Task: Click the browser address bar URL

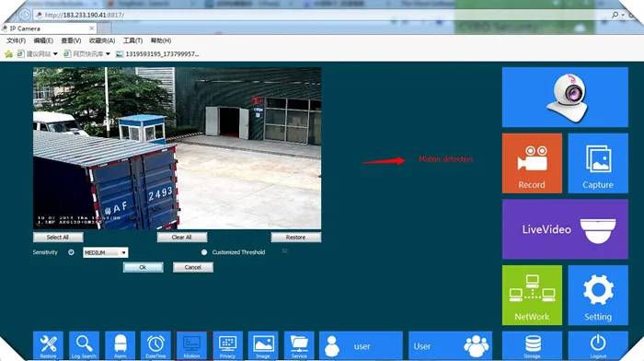Action: click(85, 15)
